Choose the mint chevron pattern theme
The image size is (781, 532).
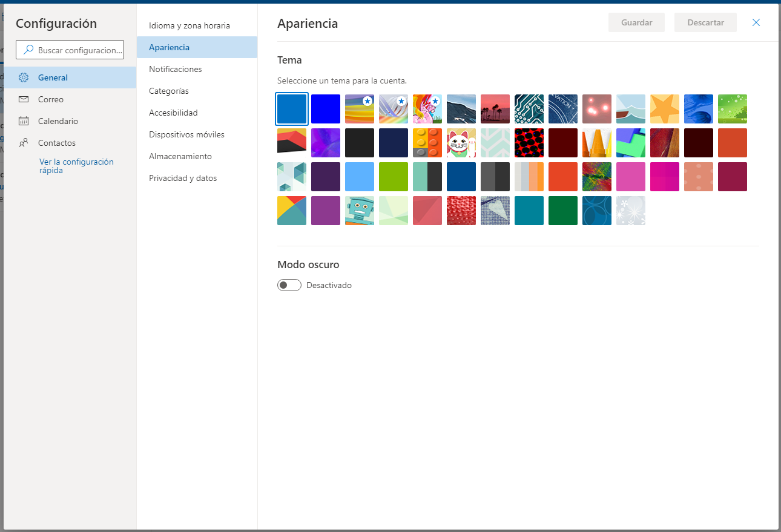pyautogui.click(x=495, y=143)
